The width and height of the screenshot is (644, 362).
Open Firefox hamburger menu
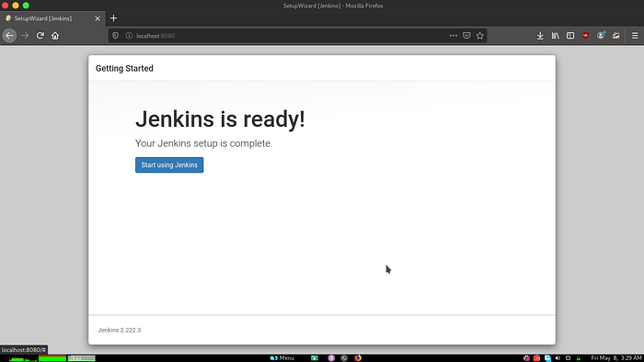pyautogui.click(x=635, y=36)
